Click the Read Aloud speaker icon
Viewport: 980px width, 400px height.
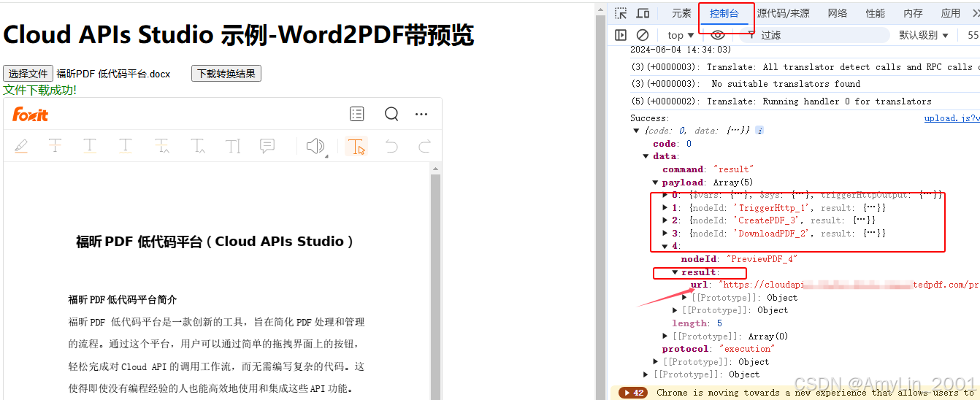pyautogui.click(x=315, y=146)
